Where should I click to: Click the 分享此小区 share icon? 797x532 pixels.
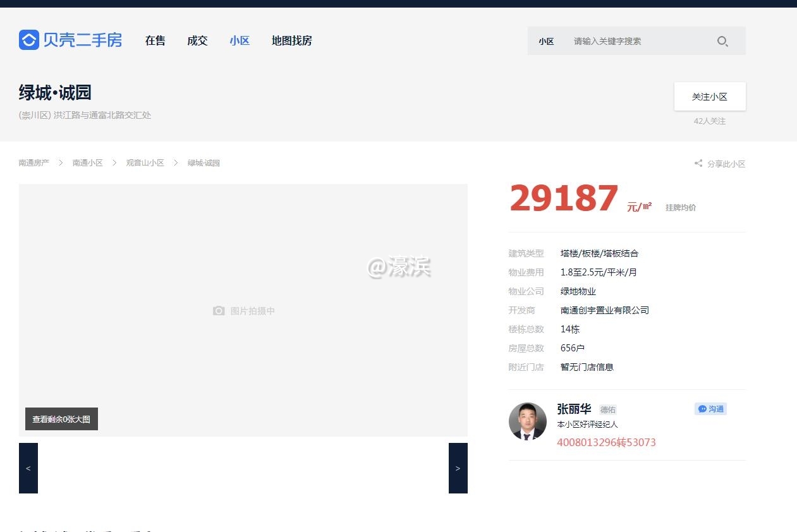click(697, 163)
